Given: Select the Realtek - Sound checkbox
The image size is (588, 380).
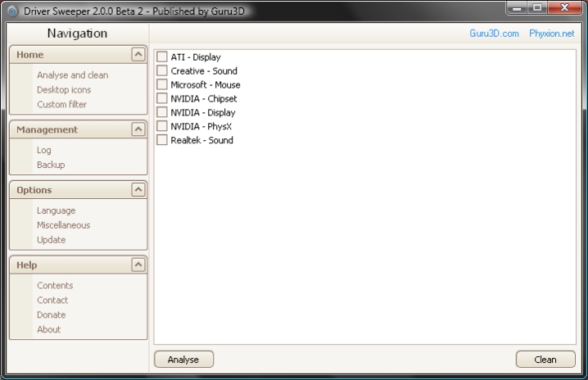Looking at the screenshot, I should [x=162, y=140].
